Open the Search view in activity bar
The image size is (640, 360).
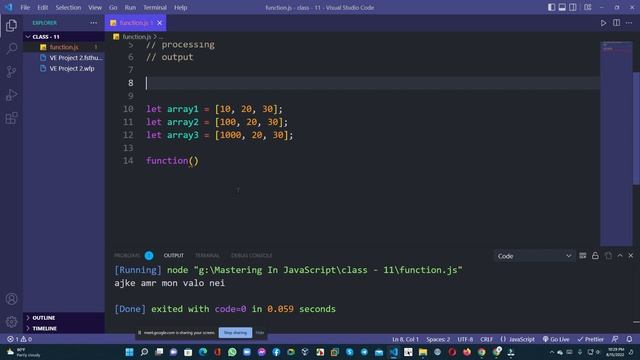click(11, 49)
